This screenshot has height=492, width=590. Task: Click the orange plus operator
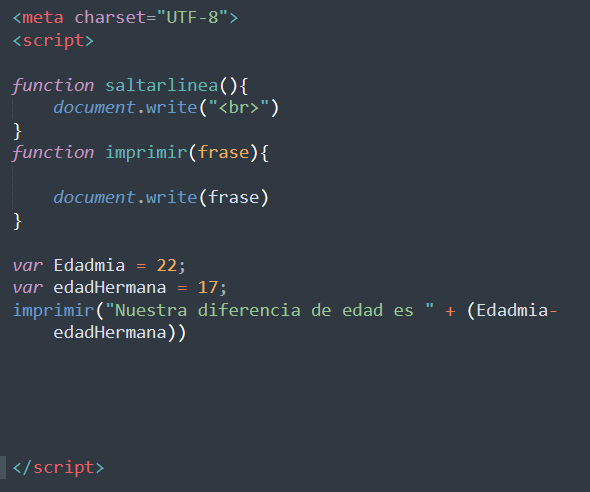(x=450, y=311)
